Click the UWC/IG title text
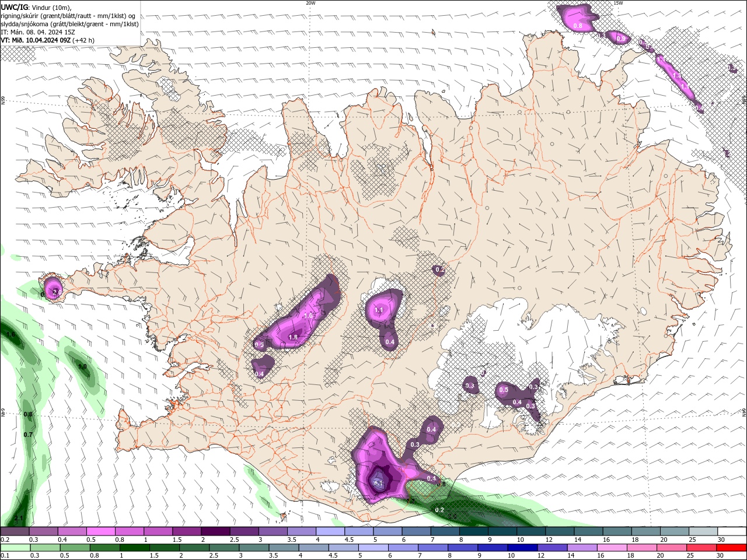 click(15, 7)
